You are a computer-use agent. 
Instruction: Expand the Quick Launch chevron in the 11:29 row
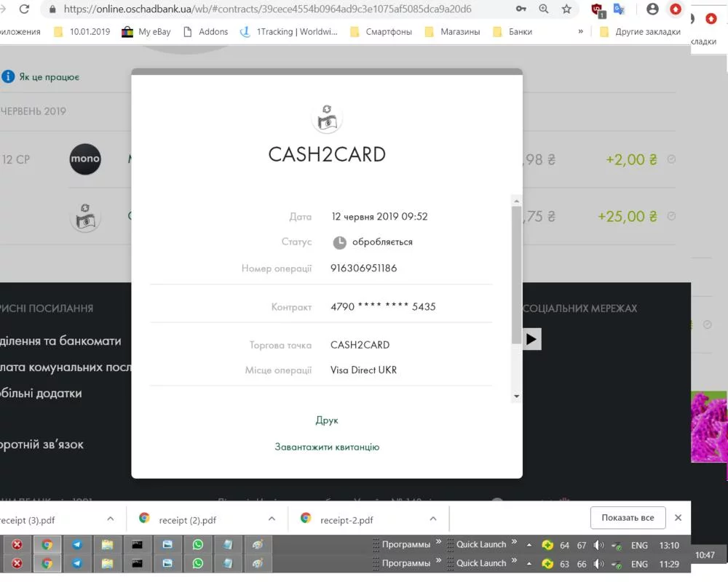point(514,560)
